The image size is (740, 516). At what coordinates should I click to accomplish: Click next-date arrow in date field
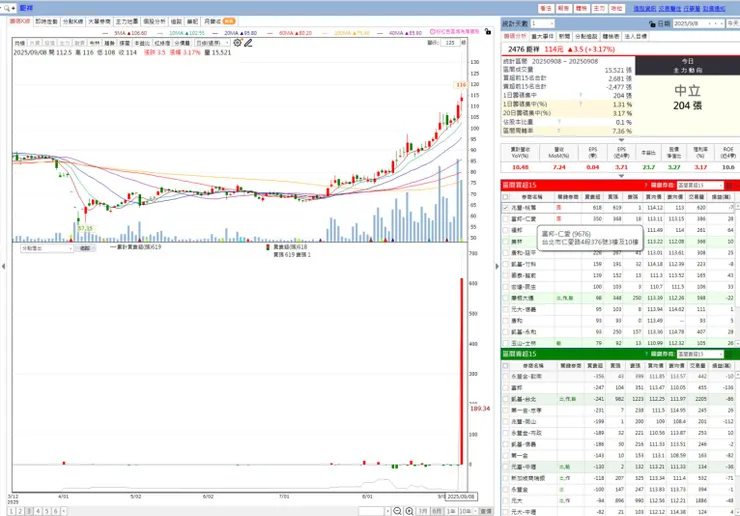coord(721,23)
